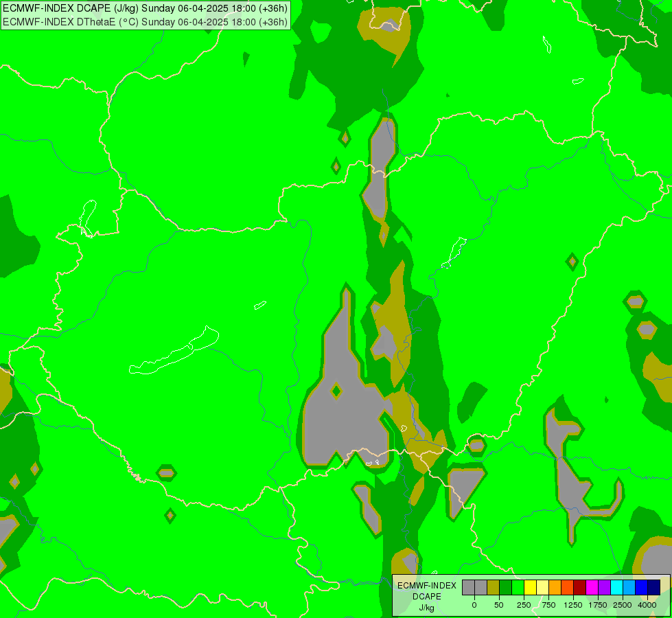Click the long white lake outline in map center-left
Image resolution: width=672 pixels, height=618 pixels.
(174, 350)
